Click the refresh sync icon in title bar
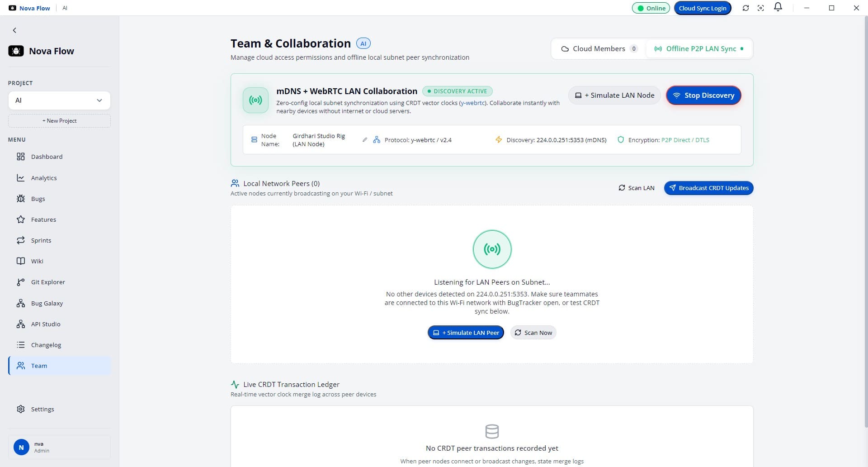Screen dimensions: 868x467 pos(745,8)
